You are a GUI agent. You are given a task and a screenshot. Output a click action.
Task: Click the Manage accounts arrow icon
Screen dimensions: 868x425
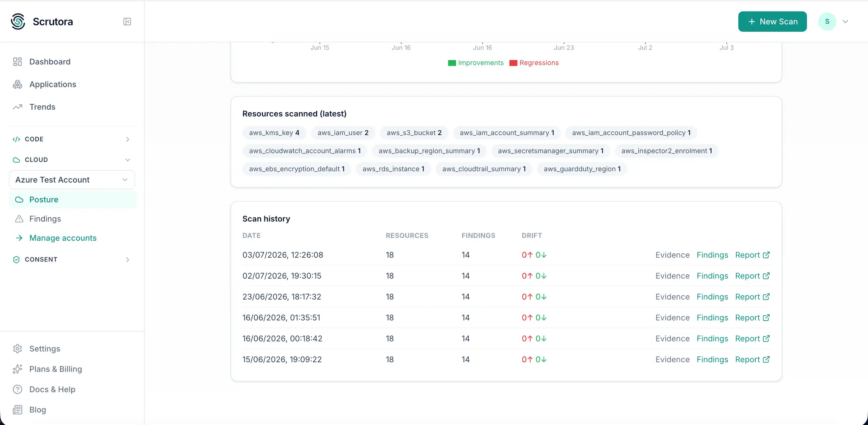pyautogui.click(x=19, y=238)
